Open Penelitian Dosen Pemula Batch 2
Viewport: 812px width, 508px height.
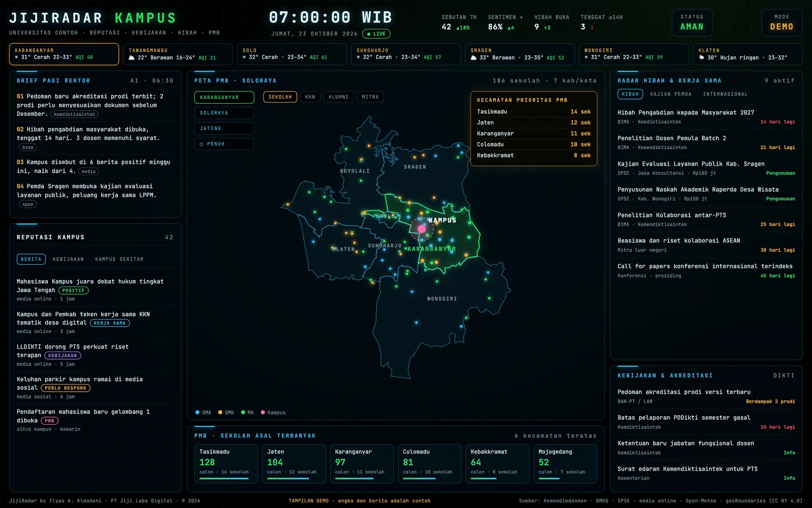(706, 143)
